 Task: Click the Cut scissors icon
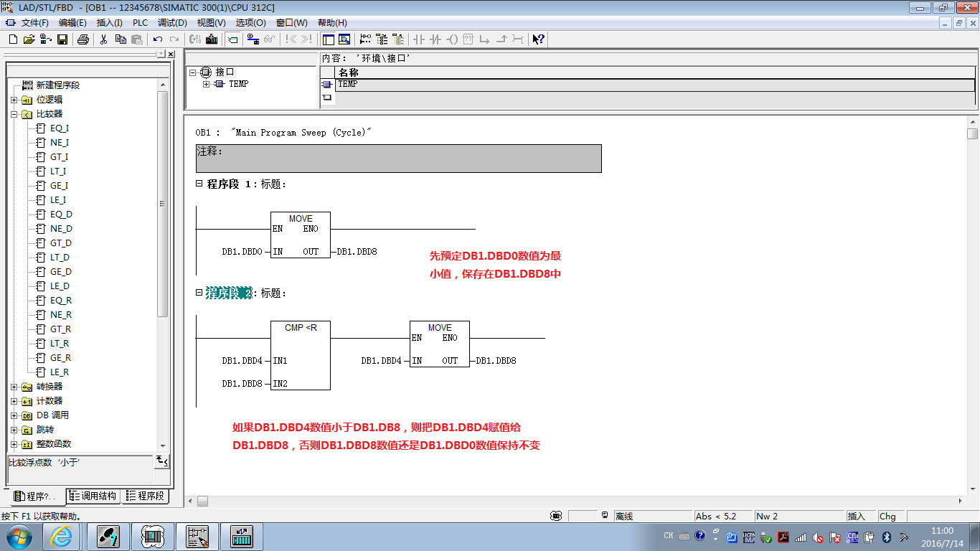(103, 39)
